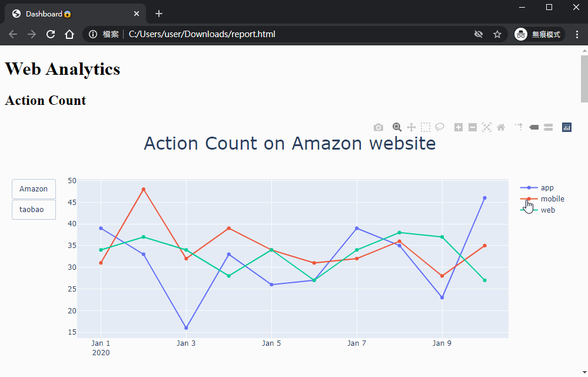The height and width of the screenshot is (377, 588).
Task: Minimize the browser window
Action: (522, 7)
